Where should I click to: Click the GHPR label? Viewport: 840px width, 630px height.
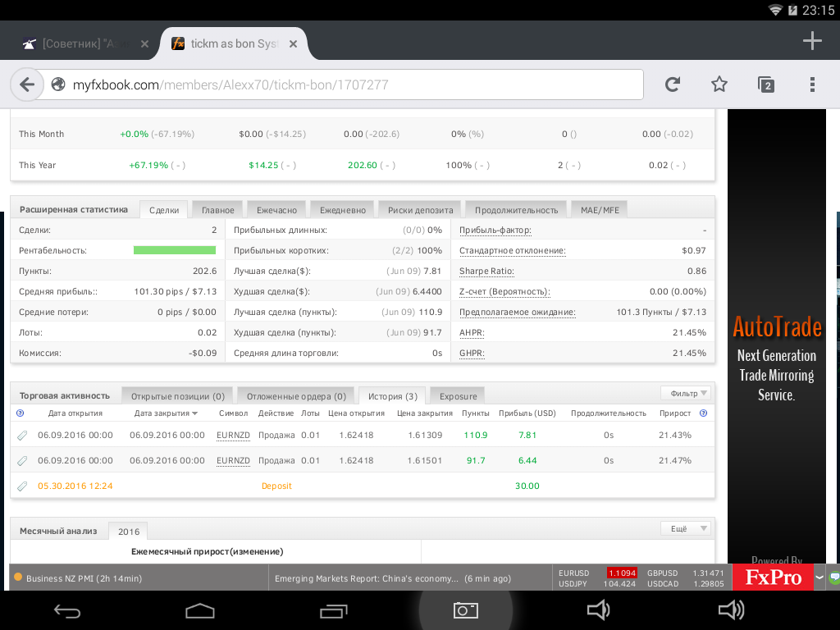[472, 354]
